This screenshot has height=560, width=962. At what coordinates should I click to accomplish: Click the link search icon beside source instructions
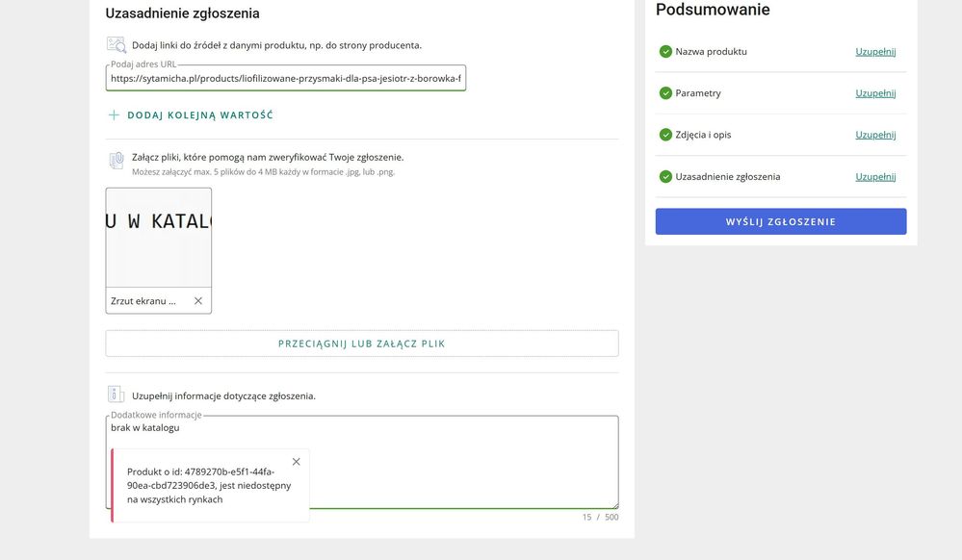116,44
